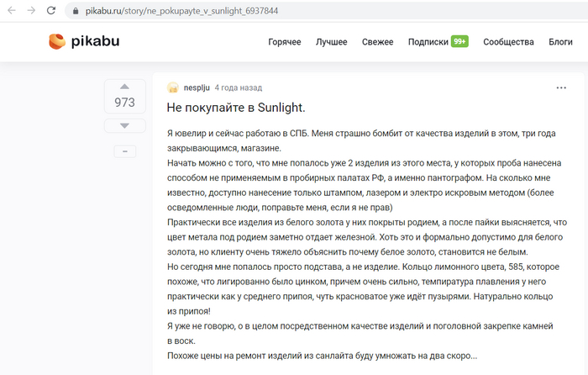Click the nesplju author avatar
The image size is (588, 375).
(173, 87)
